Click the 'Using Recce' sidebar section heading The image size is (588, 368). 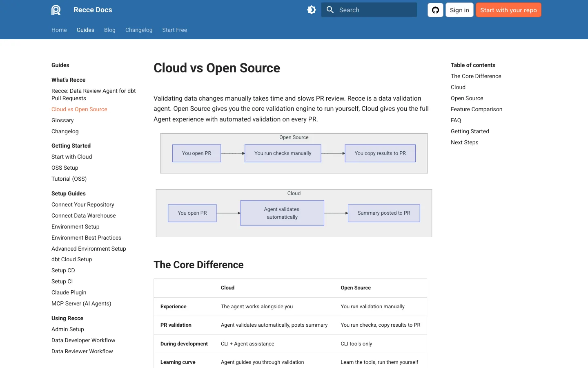click(x=67, y=318)
